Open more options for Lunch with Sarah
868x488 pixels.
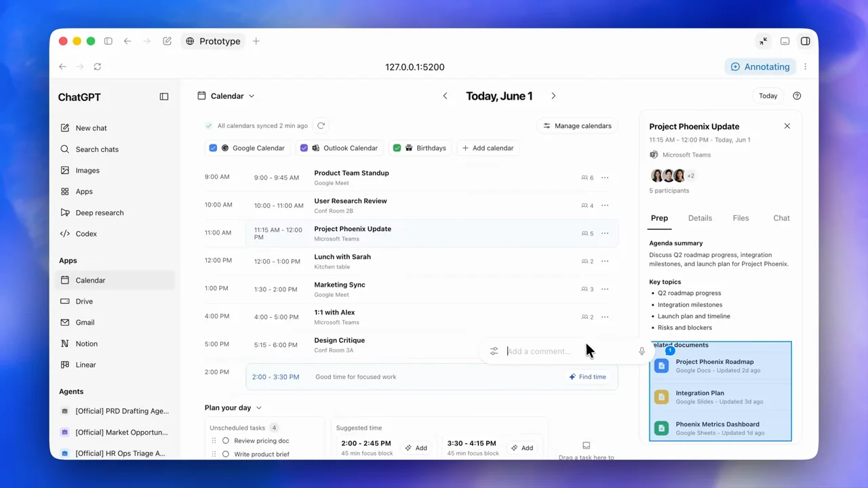tap(605, 261)
